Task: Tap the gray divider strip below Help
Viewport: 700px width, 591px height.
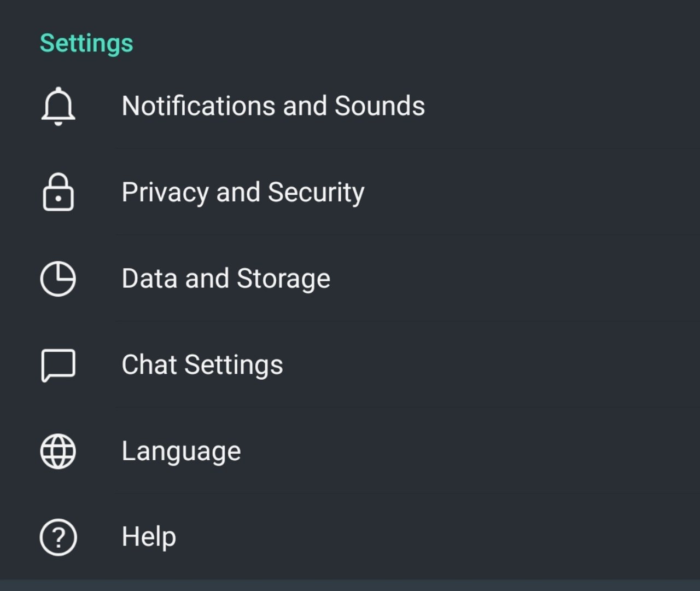Action: pyautogui.click(x=350, y=586)
